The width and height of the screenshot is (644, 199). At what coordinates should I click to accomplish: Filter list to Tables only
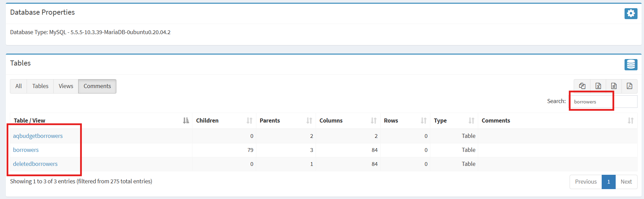[40, 86]
